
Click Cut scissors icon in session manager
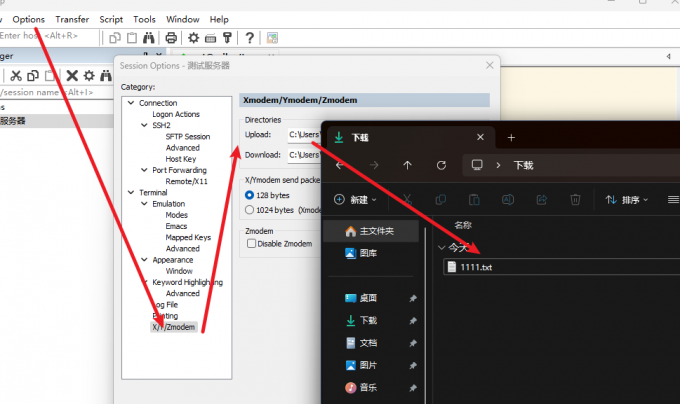[16, 76]
